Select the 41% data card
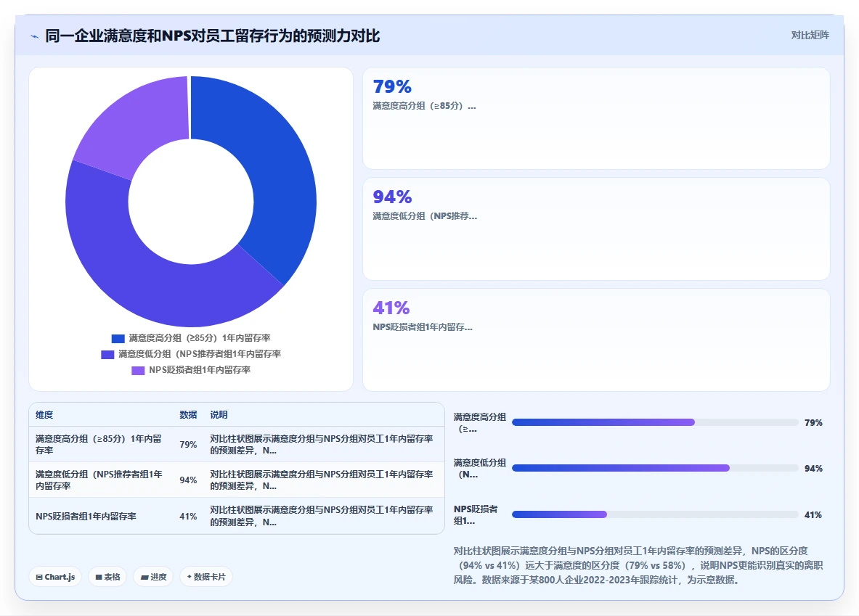The image size is (859, 616). [x=596, y=340]
